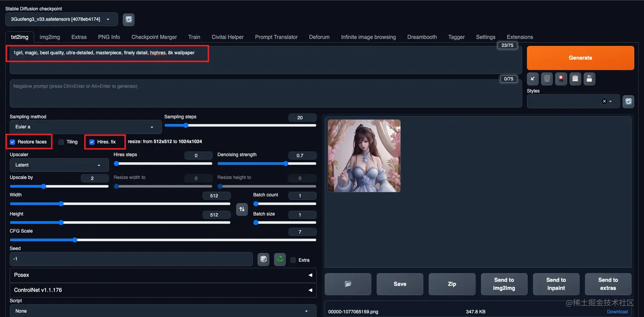Click the CFG Scale value box

[302, 232]
